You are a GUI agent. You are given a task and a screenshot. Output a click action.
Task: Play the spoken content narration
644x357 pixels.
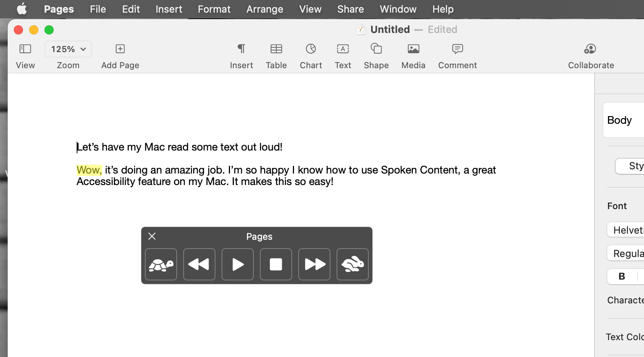pos(237,264)
